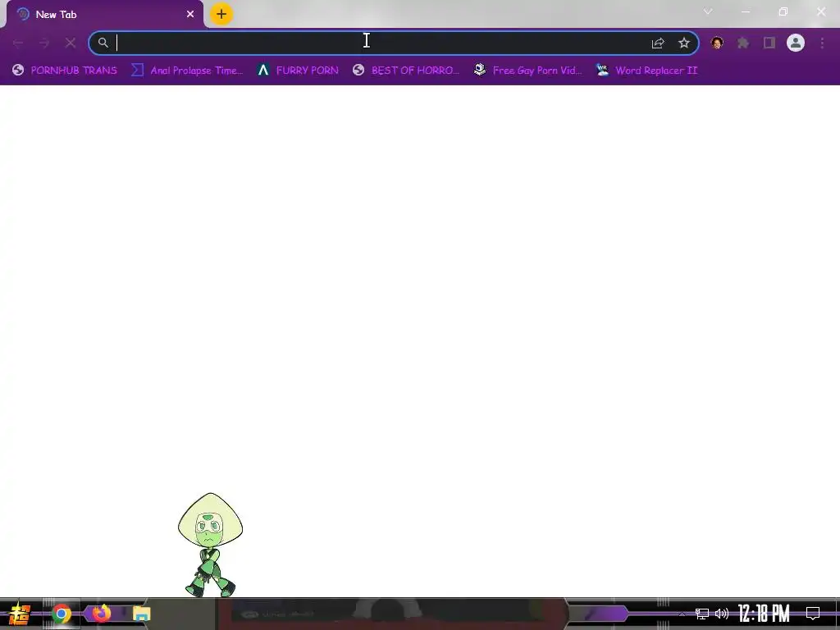The height and width of the screenshot is (630, 840).
Task: Switch to Chrome in the taskbar
Action: [x=61, y=614]
